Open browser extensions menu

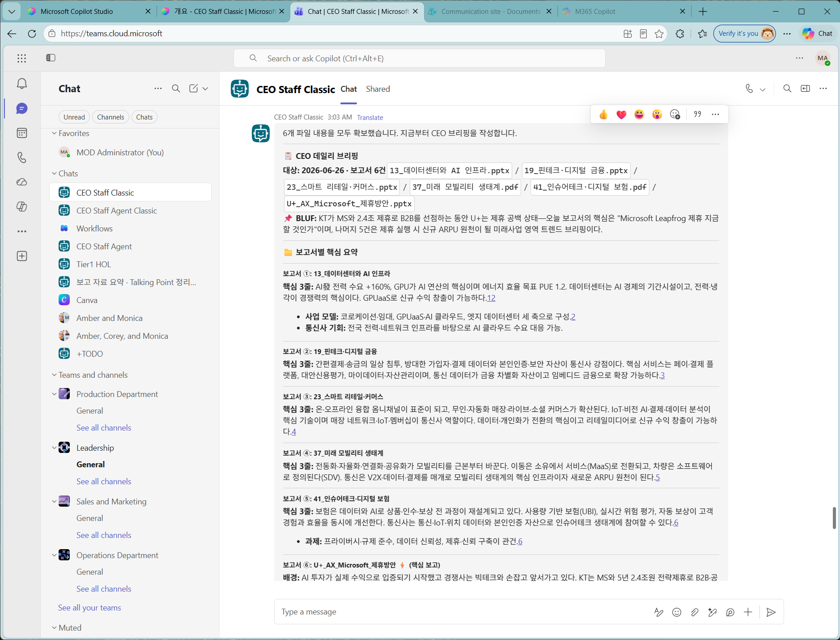click(x=680, y=34)
